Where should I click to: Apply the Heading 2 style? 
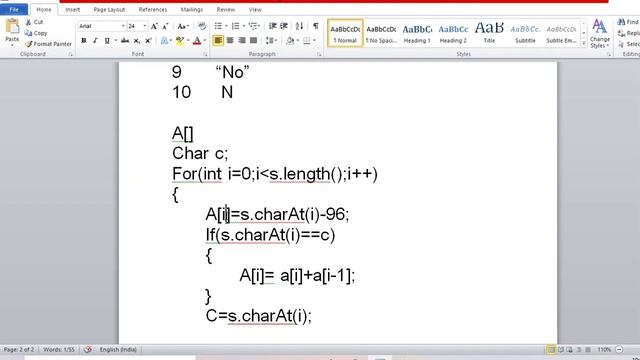click(453, 33)
